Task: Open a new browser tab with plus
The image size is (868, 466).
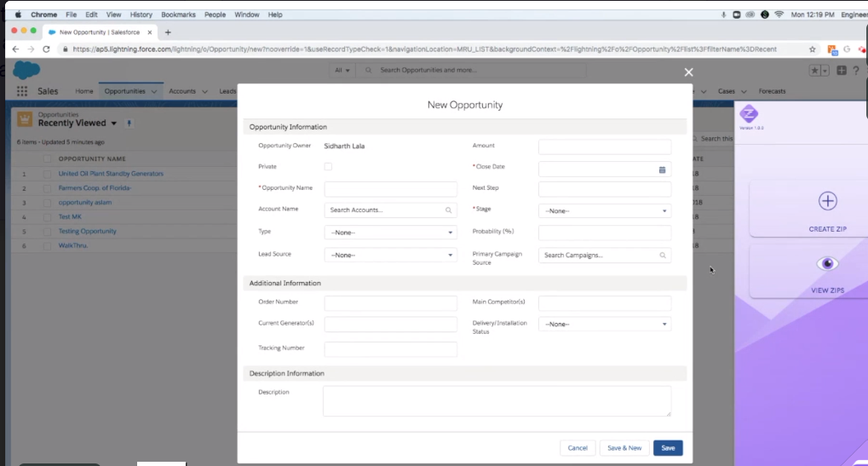Action: [x=168, y=32]
